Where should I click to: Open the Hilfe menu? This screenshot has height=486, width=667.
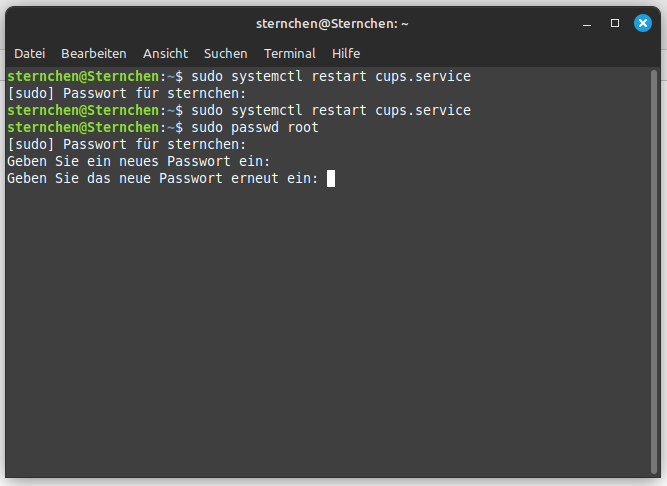346,53
